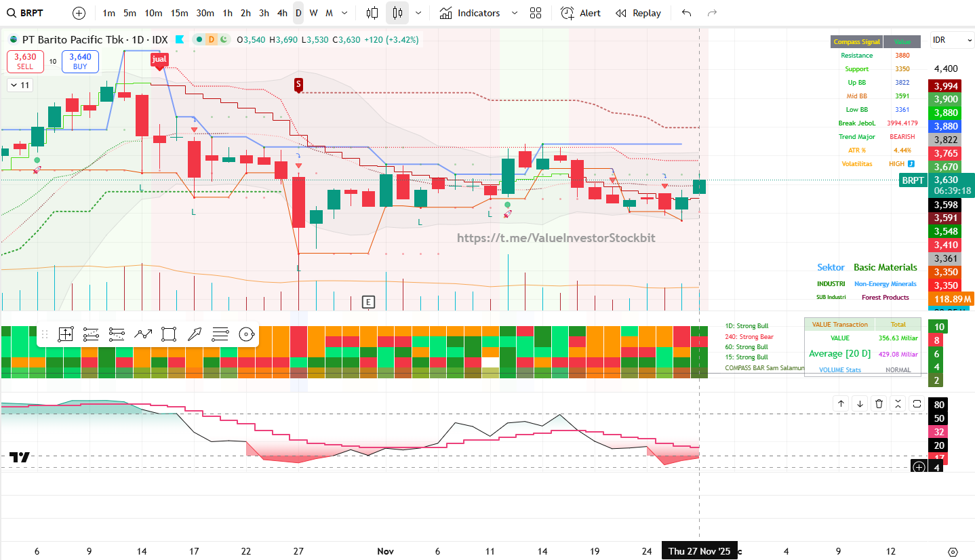975x560 pixels.
Task: Open the Indicators dialog
Action: 469,13
